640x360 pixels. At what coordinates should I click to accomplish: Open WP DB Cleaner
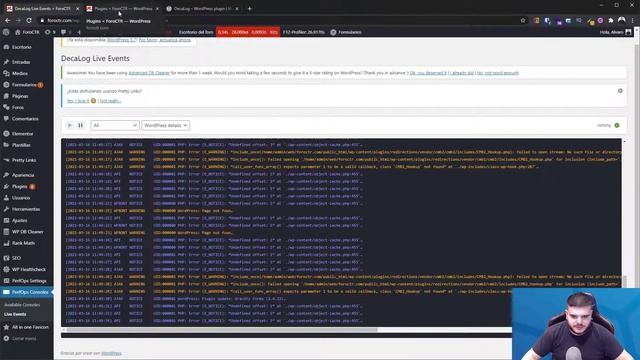click(x=27, y=232)
